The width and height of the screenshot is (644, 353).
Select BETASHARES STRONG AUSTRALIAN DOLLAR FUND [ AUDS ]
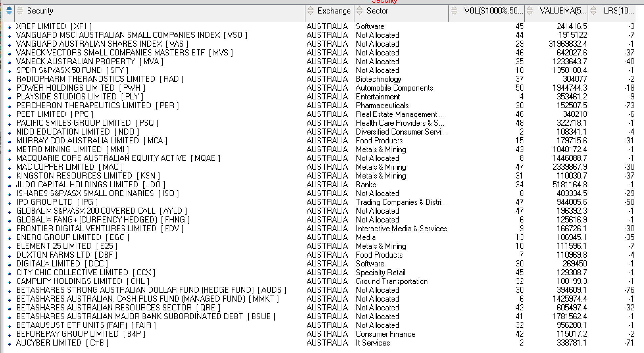[x=151, y=290]
